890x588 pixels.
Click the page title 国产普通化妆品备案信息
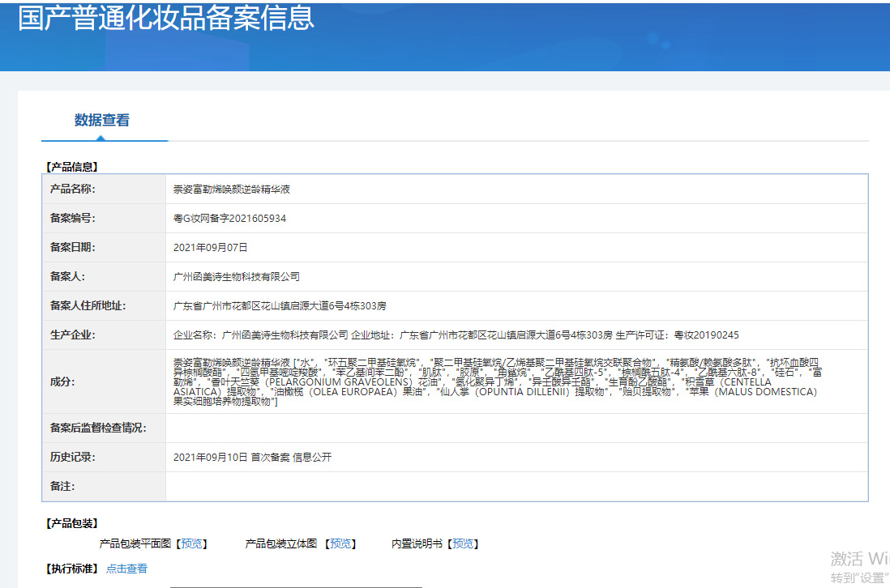[166, 19]
